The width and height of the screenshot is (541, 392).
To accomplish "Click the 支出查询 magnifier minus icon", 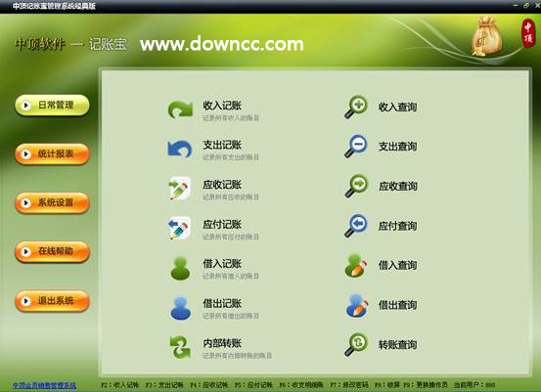I will pyautogui.click(x=356, y=147).
